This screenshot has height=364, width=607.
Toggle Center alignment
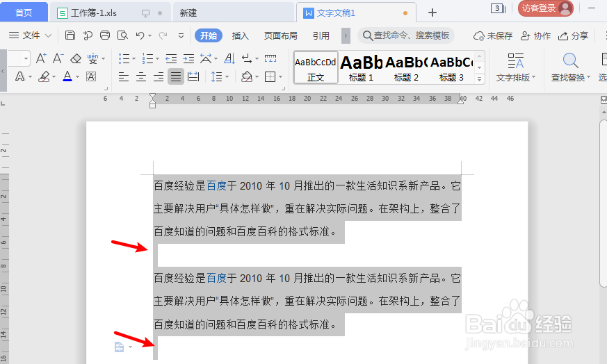[141, 76]
